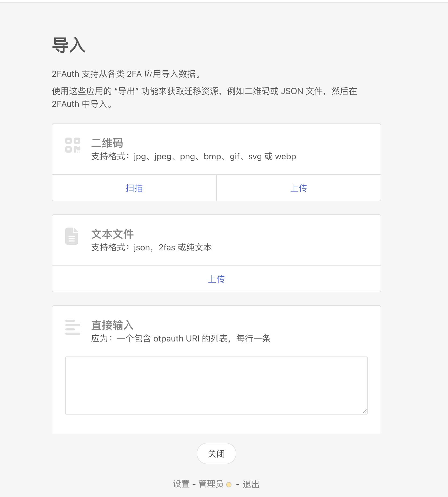The image size is (448, 497).
Task: Click the 导入 page heading
Action: point(69,45)
